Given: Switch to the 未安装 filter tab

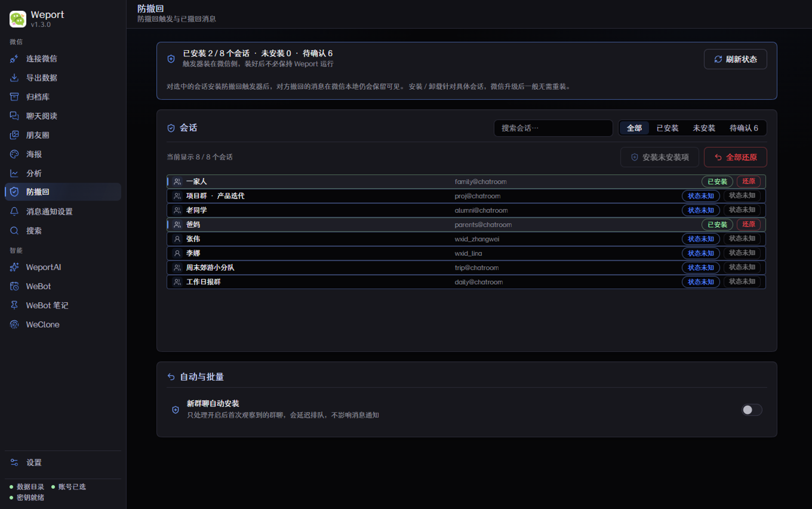Looking at the screenshot, I should pos(704,128).
